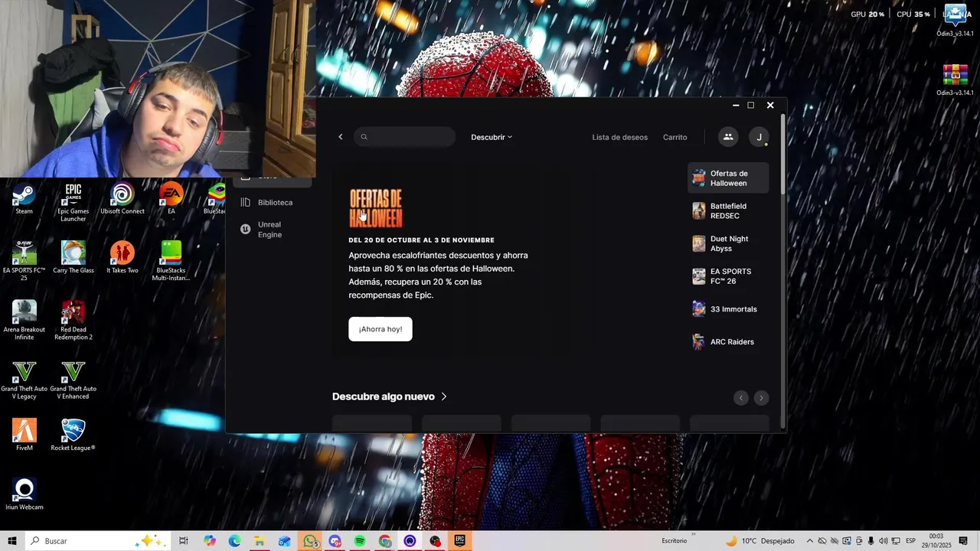Select the Rocket League desktop shortcut
This screenshot has height=551, width=980.
pyautogui.click(x=73, y=435)
